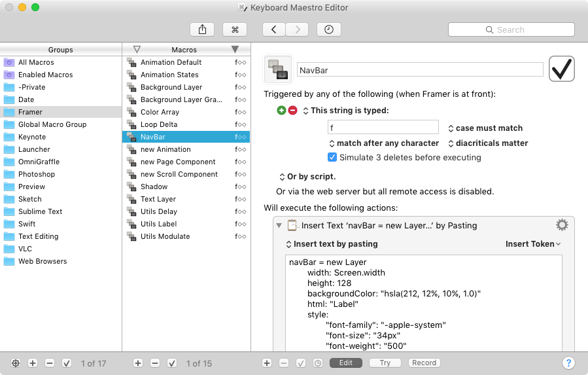Screen dimensions: 588x375
Task: Select the Sublime Text group
Action: point(61,211)
